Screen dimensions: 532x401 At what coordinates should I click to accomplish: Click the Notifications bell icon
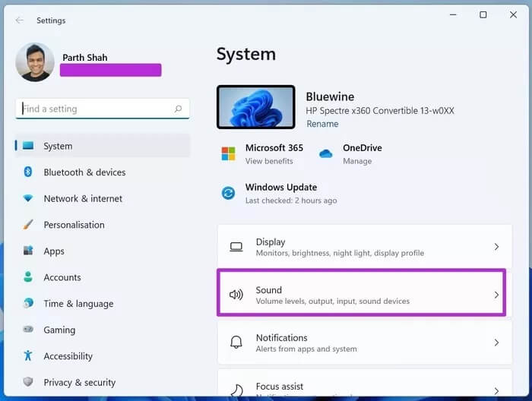coord(236,343)
